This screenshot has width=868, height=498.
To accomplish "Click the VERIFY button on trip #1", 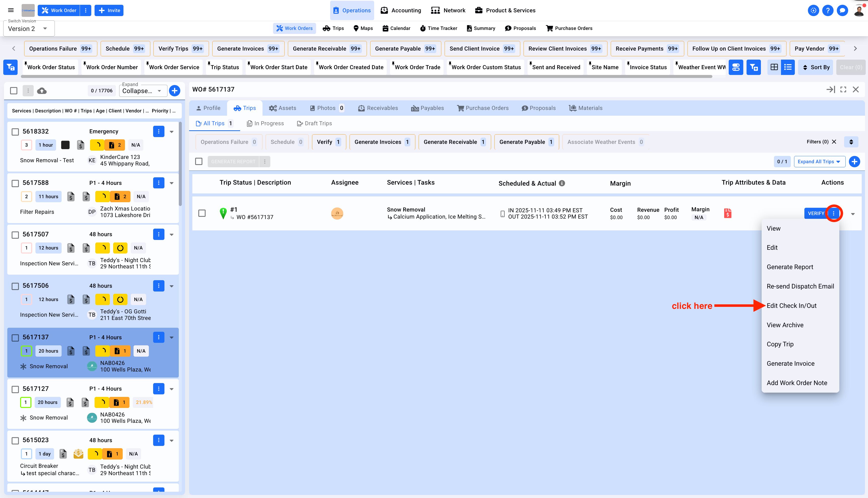I will coord(815,213).
